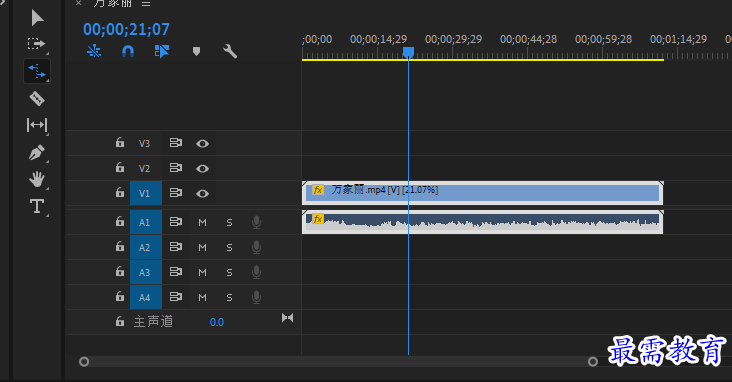Solo track A2
Viewport: 732px width, 382px height.
click(x=229, y=248)
